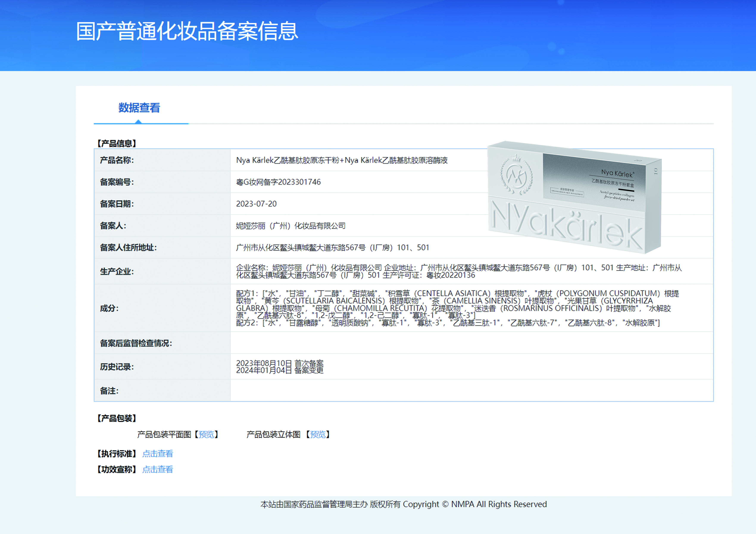Open 点击查看 next to 执行标准
Viewport: 756px width, 534px height.
157,453
